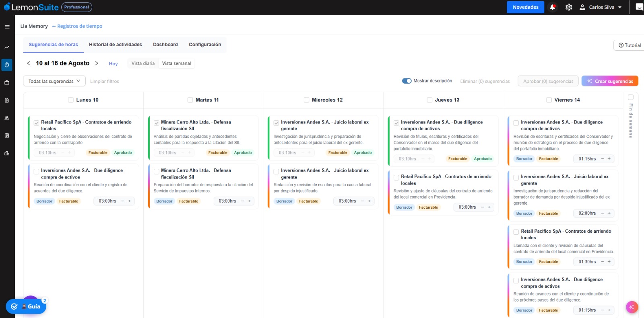The width and height of the screenshot is (644, 318).
Task: Click the 10 al 16 de Agosto date range
Action: [x=62, y=63]
